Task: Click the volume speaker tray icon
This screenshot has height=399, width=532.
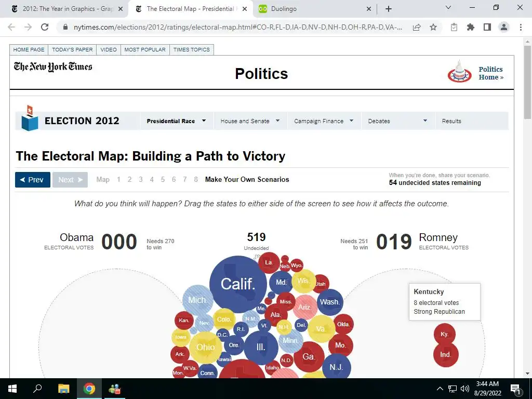Action: [465, 389]
